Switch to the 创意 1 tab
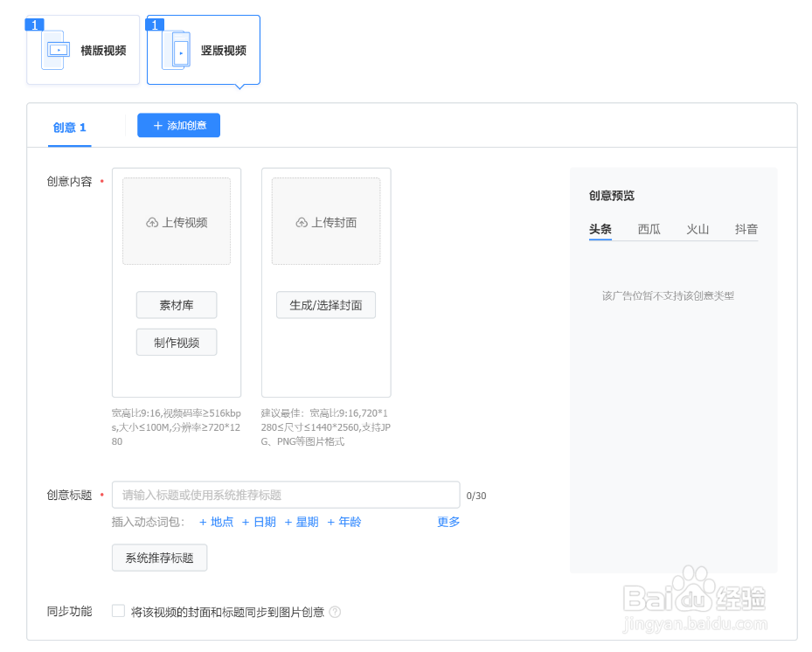Viewport: 812px width, 652px height. 69,127
